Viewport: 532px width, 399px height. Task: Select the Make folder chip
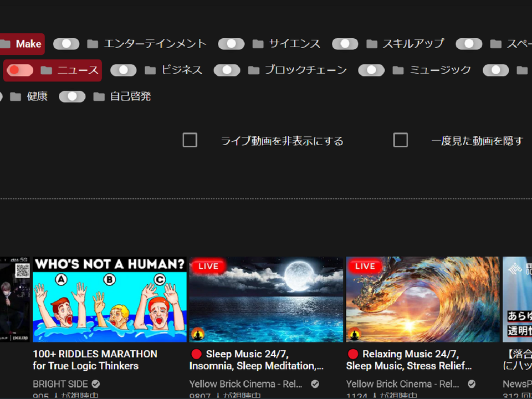(22, 44)
